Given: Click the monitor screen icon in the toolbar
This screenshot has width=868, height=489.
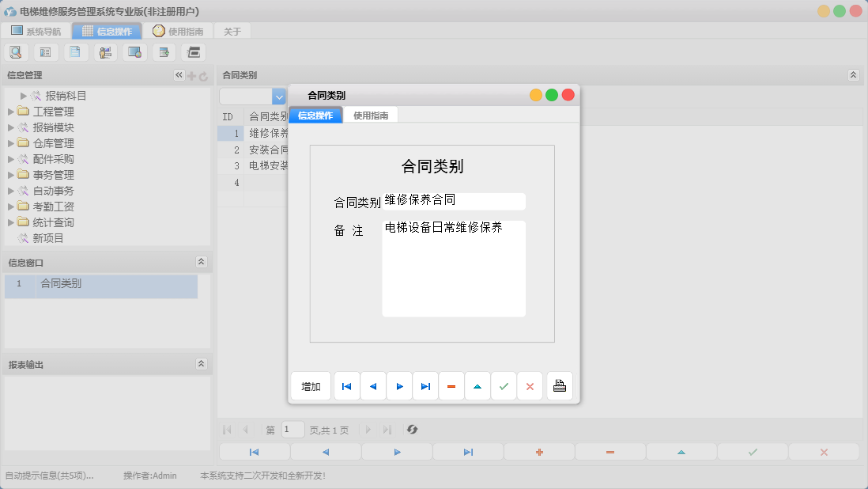Looking at the screenshot, I should 134,51.
